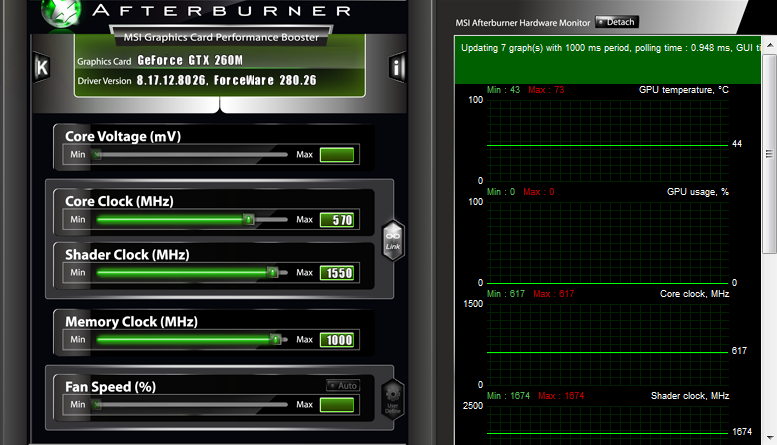Select the Core Clock value field 570
Screen dimensions: 777x445
(337, 220)
